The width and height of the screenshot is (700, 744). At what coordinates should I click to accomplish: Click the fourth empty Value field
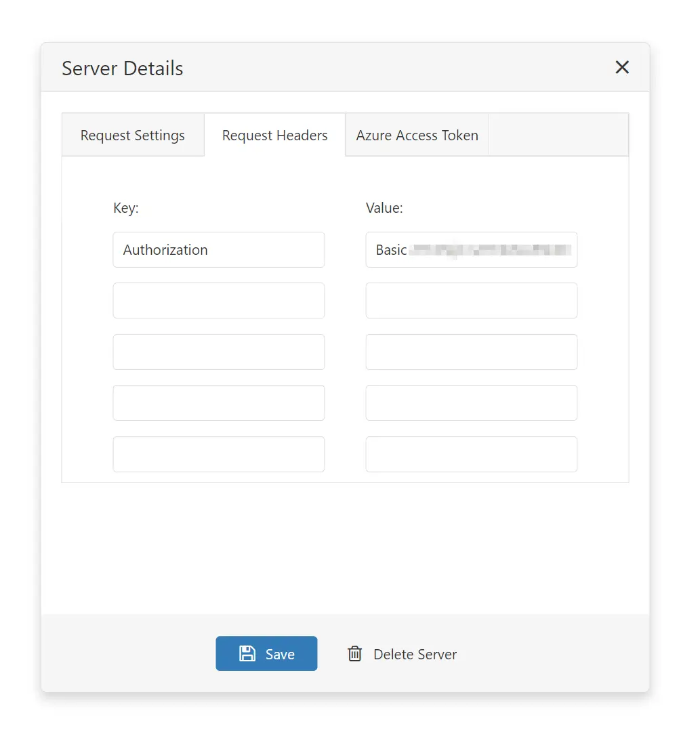coord(471,402)
